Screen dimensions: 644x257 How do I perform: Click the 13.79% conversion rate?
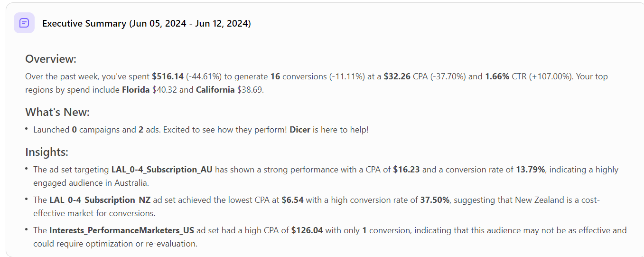click(x=530, y=170)
